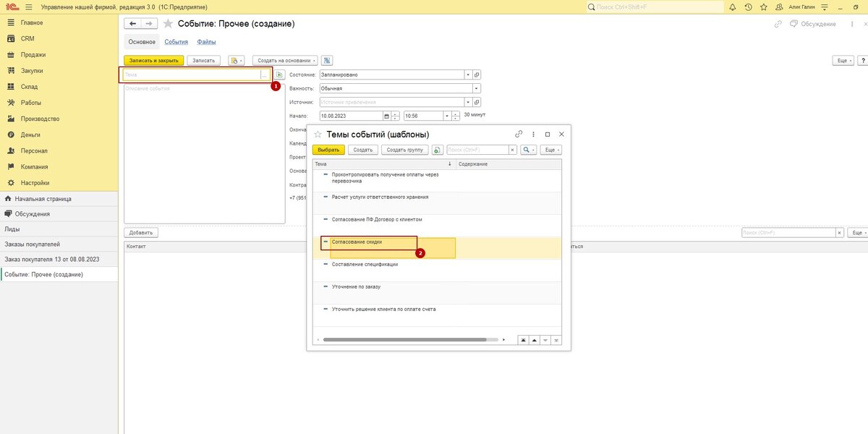Viewport: 868px width, 434px height.
Task: Click the back arrow navigation button
Action: pos(132,24)
